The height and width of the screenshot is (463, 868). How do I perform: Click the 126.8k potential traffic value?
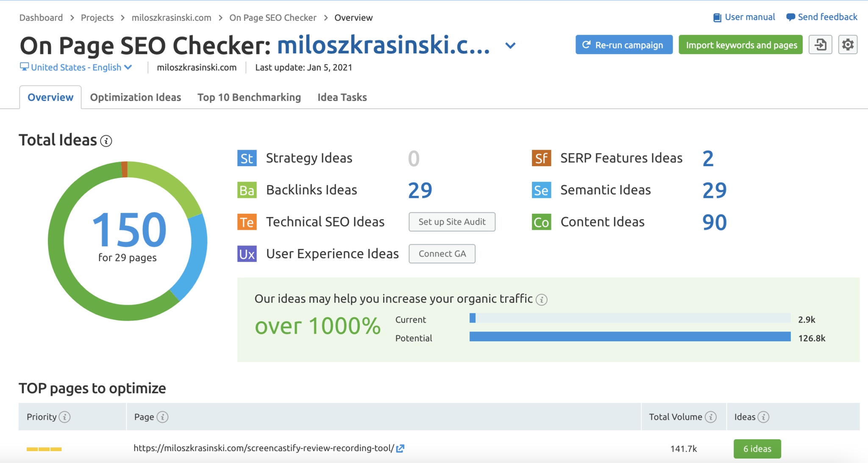coord(812,338)
